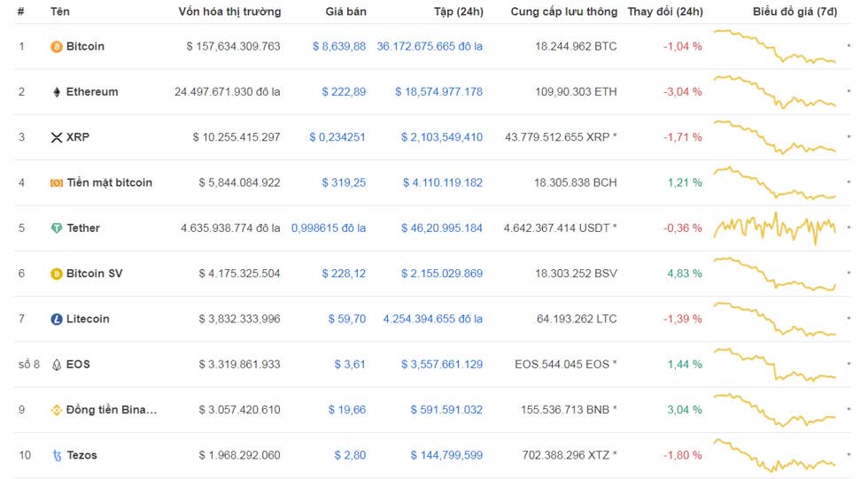The image size is (868, 479).
Task: Click XRP price $ 0,234251
Action: pyautogui.click(x=337, y=137)
